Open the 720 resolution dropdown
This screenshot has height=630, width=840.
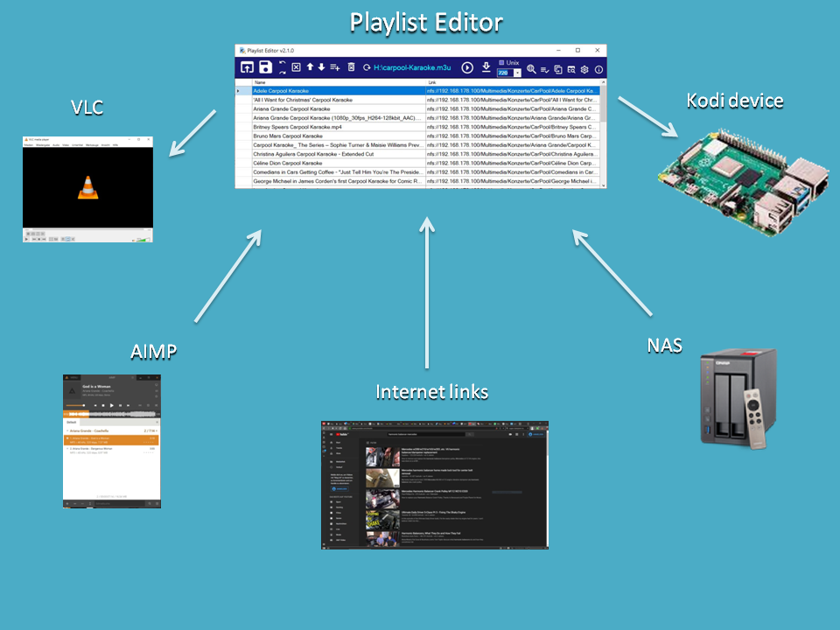coord(517,73)
